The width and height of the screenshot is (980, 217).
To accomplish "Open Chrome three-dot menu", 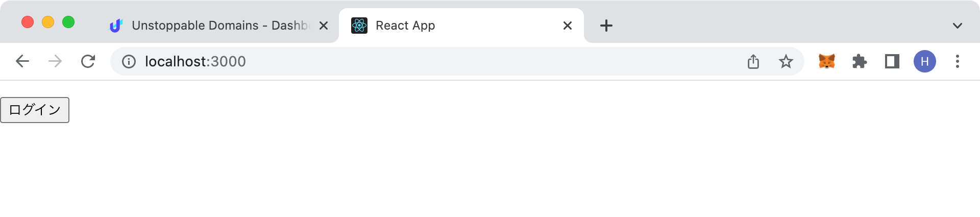I will coord(958,61).
